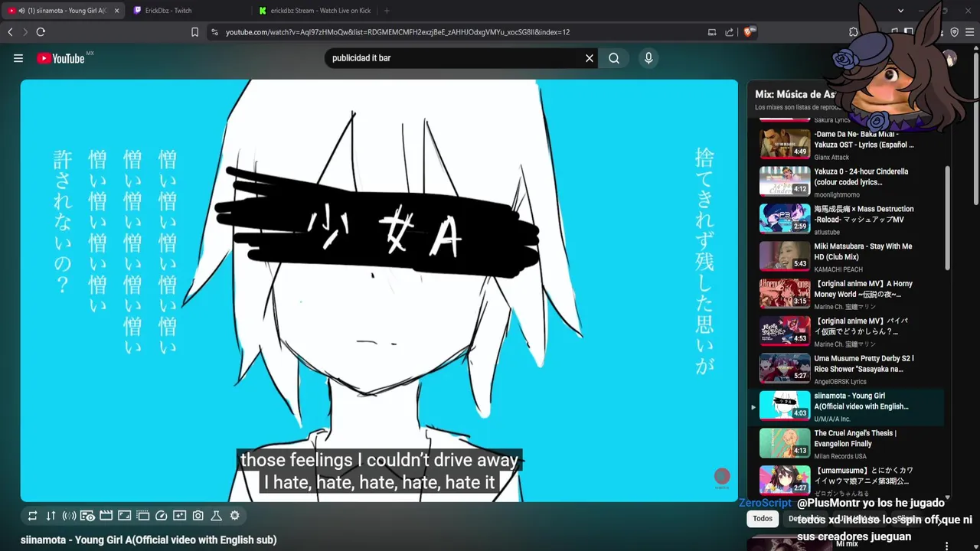The height and width of the screenshot is (551, 980).
Task: Play Miki Matsubara - Stay With Me item
Action: point(846,257)
